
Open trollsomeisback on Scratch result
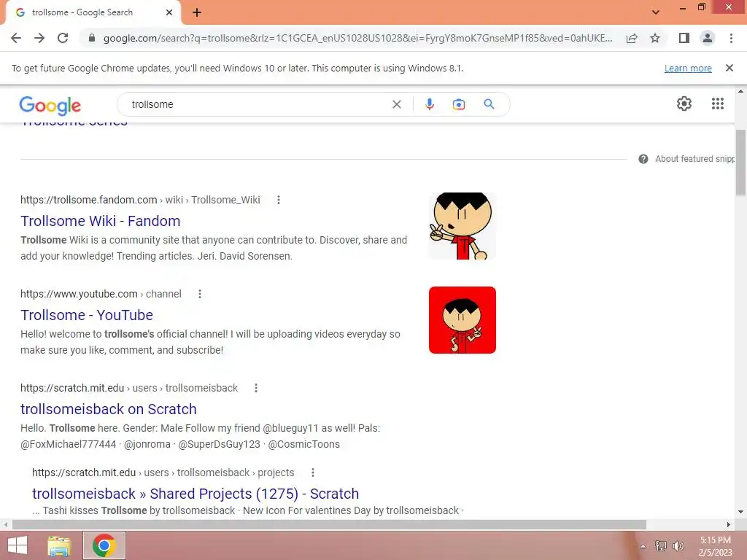(x=109, y=409)
